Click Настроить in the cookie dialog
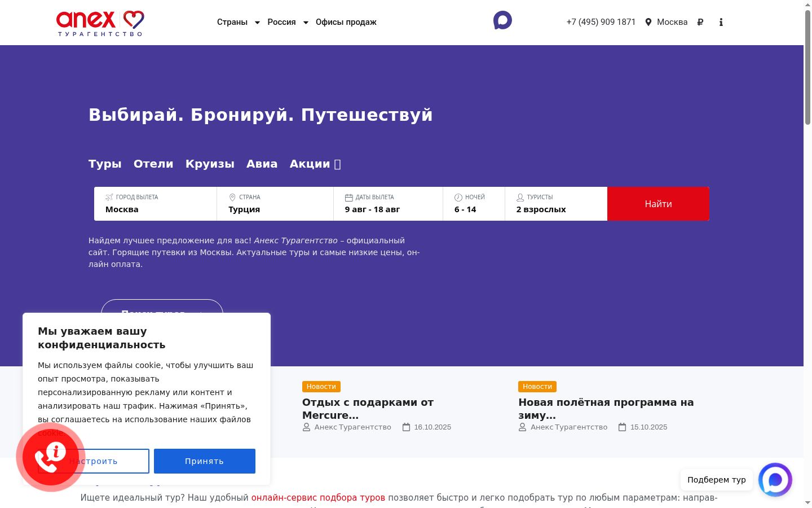 (94, 461)
